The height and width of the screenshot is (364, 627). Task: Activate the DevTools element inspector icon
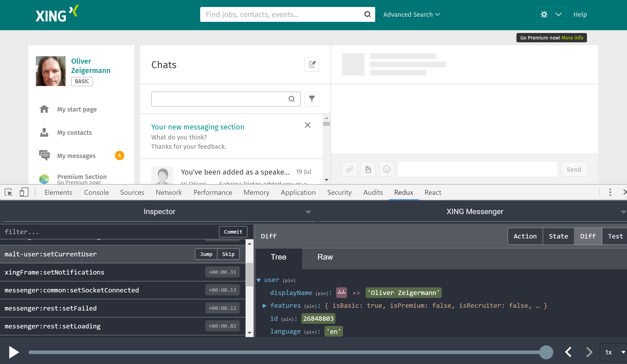(9, 192)
